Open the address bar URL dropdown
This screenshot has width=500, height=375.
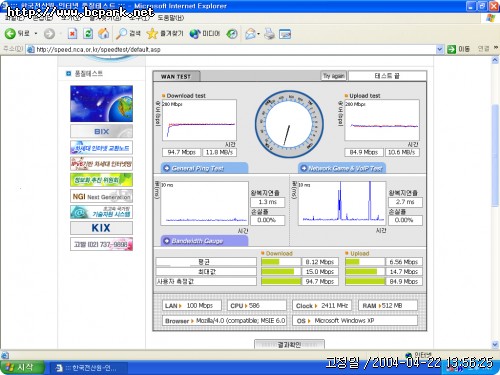440,49
